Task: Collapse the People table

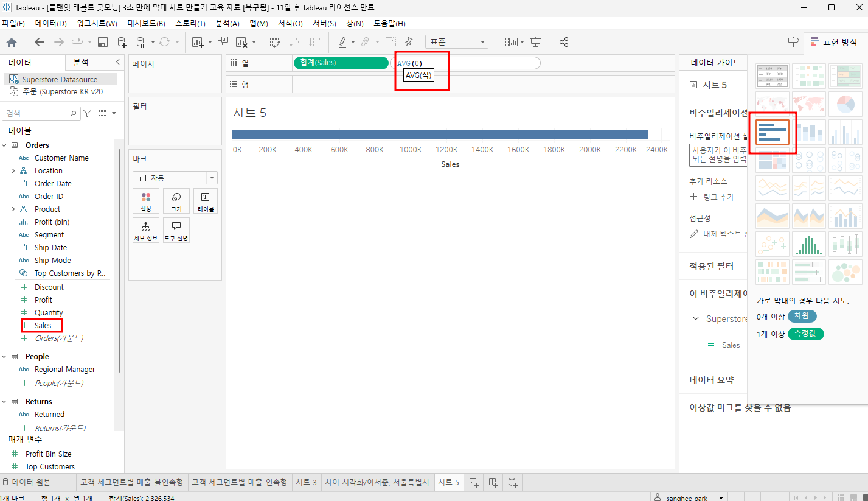Action: pos(4,357)
